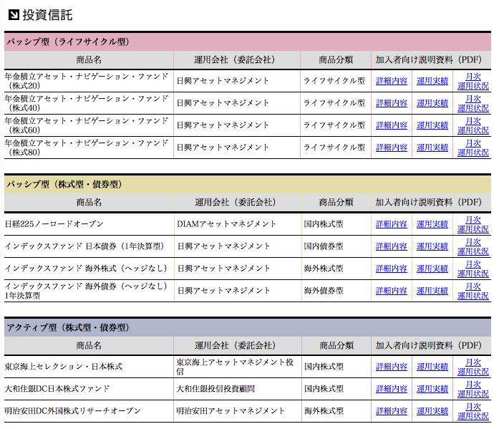Open 詳細内容 for ナビゲーション・ファンド(株式40)
Screen dimensions: 504x429
coord(392,103)
